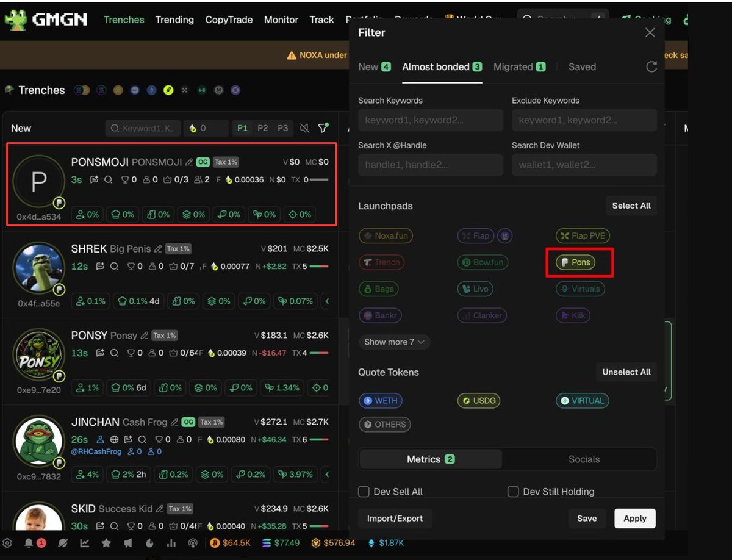Toggle the Klik launchpad chip
This screenshot has height=560, width=732.
pos(574,315)
